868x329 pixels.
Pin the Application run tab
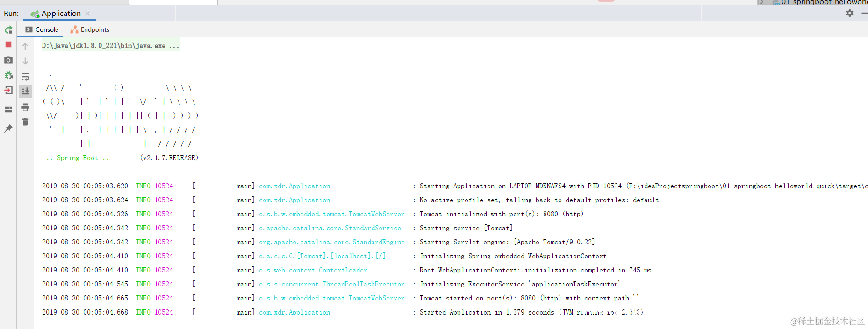click(8, 128)
